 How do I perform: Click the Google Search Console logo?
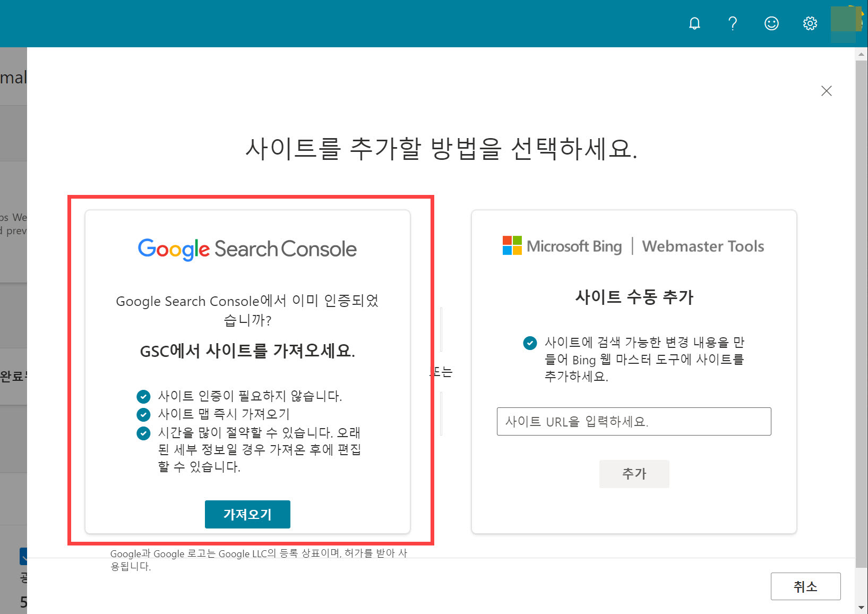(247, 249)
